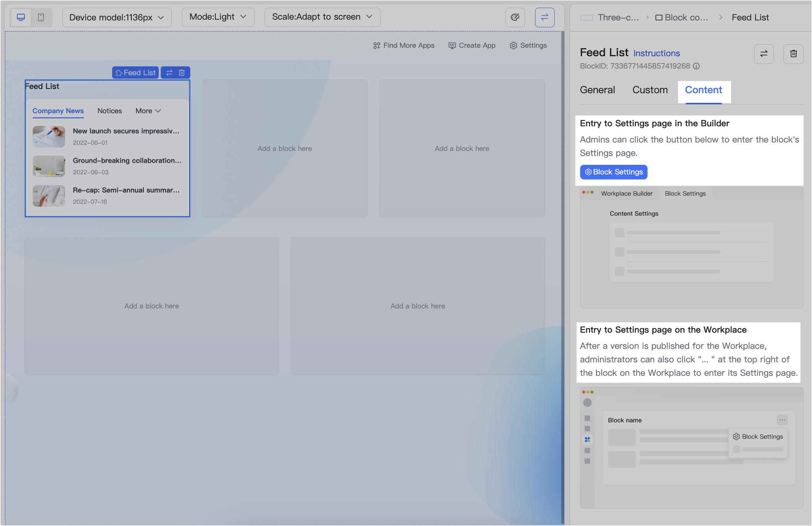The height and width of the screenshot is (526, 812).
Task: Open the Scale:Adapt to screen dropdown
Action: pyautogui.click(x=322, y=17)
